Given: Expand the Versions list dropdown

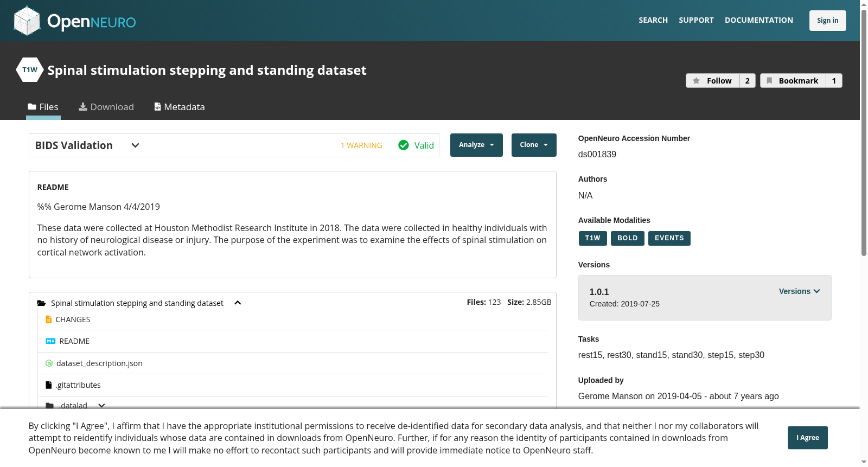Looking at the screenshot, I should pyautogui.click(x=800, y=291).
